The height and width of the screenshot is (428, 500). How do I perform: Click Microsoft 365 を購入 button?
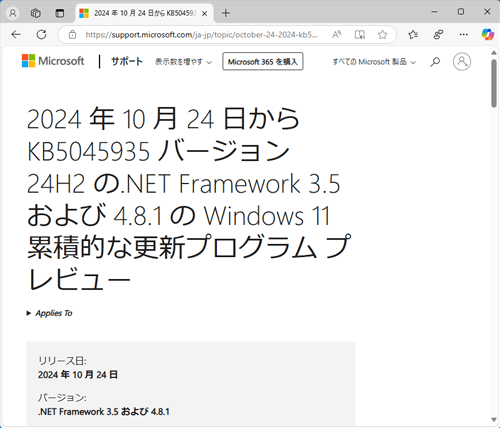click(263, 61)
